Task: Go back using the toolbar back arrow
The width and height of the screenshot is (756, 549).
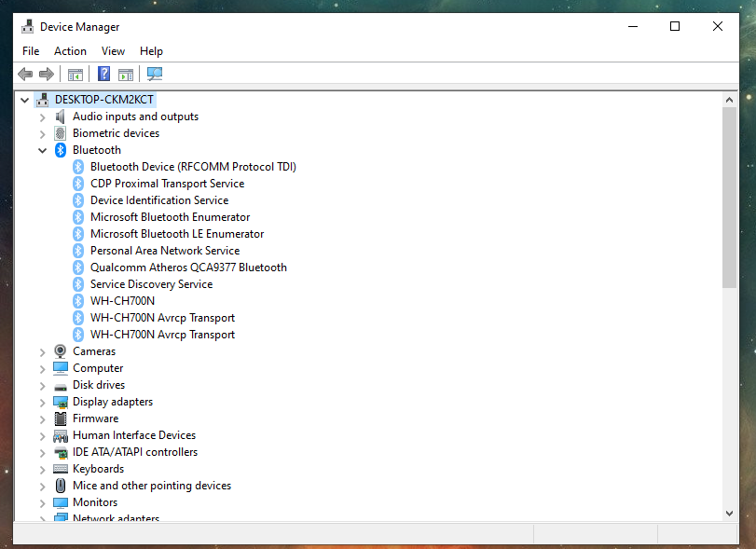Action: (x=25, y=75)
